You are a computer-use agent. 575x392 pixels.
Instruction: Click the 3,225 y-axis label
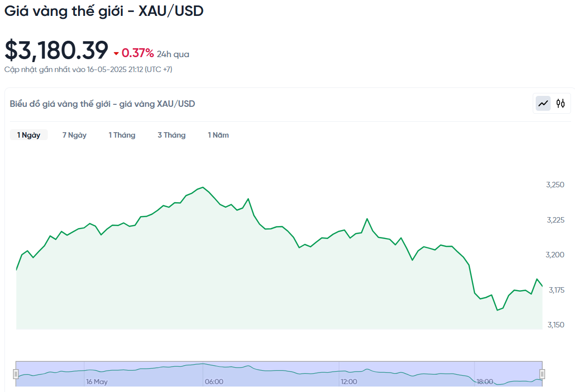[556, 220]
